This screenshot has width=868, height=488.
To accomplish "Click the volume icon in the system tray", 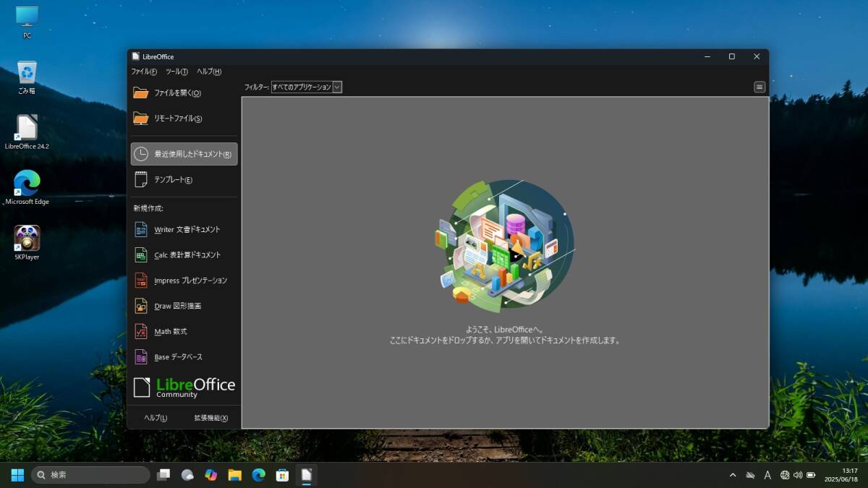I will [x=798, y=475].
